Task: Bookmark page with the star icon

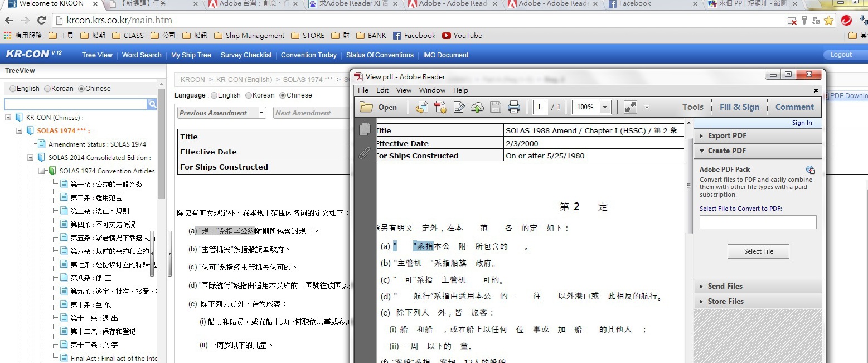Action: click(x=829, y=21)
